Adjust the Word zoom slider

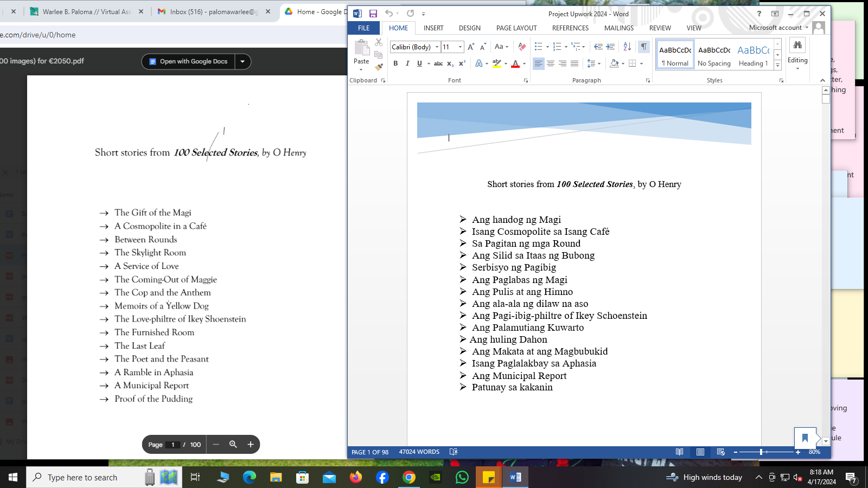[x=761, y=452]
